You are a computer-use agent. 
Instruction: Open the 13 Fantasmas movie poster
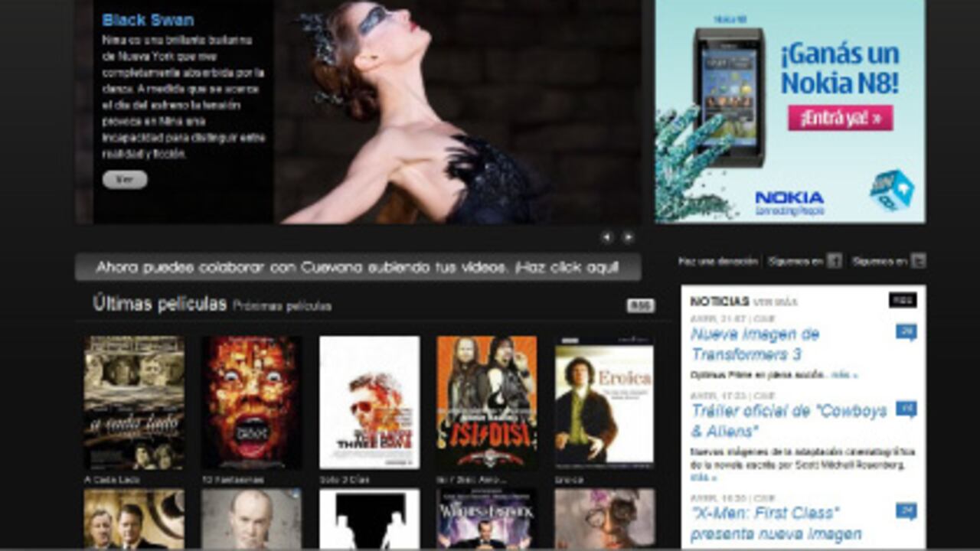(x=251, y=403)
